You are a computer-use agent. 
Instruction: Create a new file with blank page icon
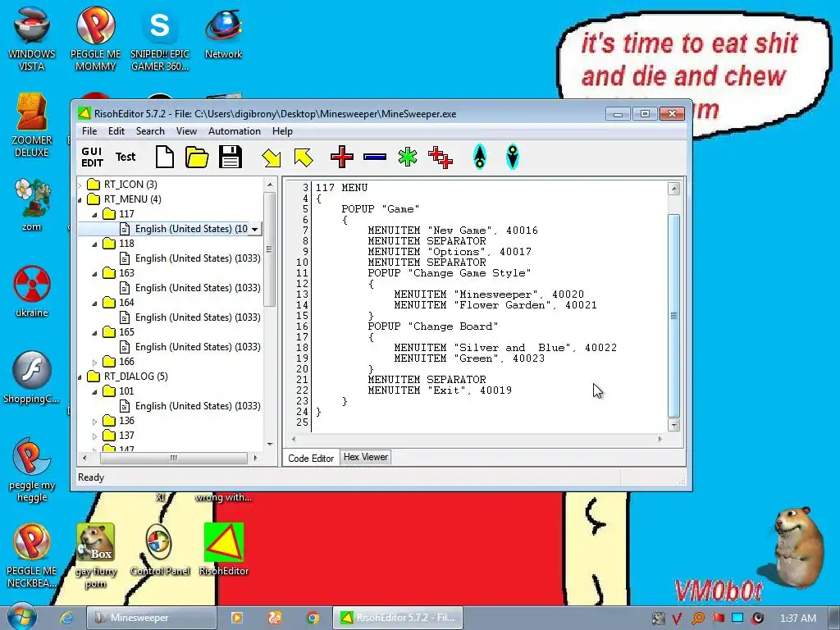click(164, 157)
